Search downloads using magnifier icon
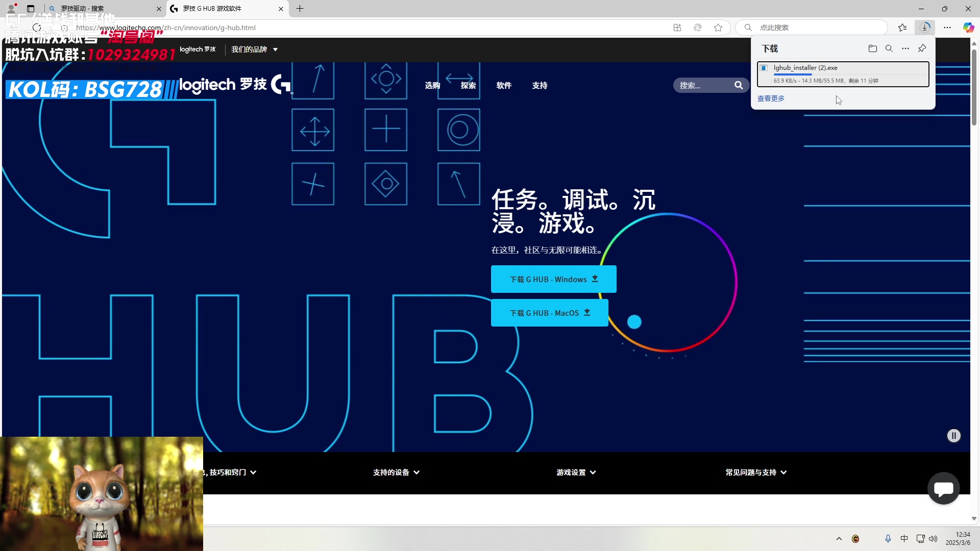Viewport: 980px width, 551px height. click(889, 48)
